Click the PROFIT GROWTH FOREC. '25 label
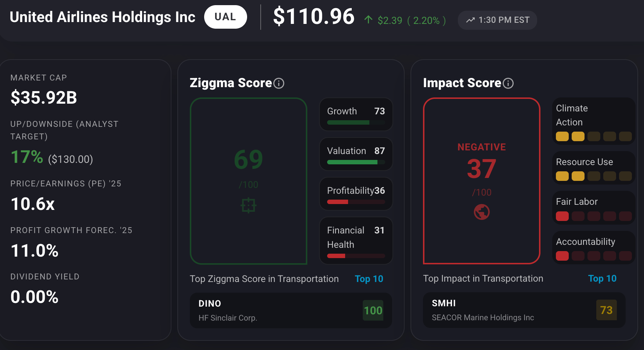Viewport: 644px width, 350px height. pos(71,230)
